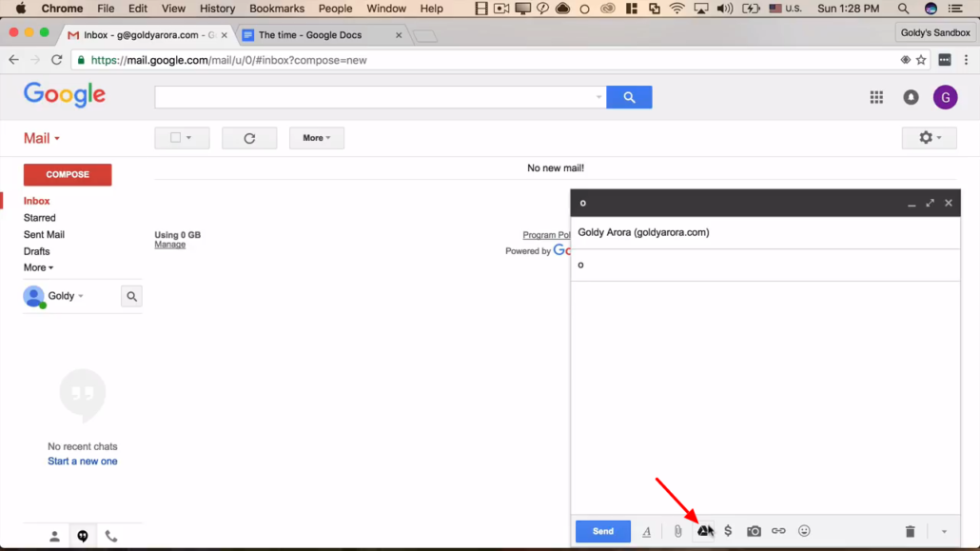Open the Program Policies link

pyautogui.click(x=546, y=235)
